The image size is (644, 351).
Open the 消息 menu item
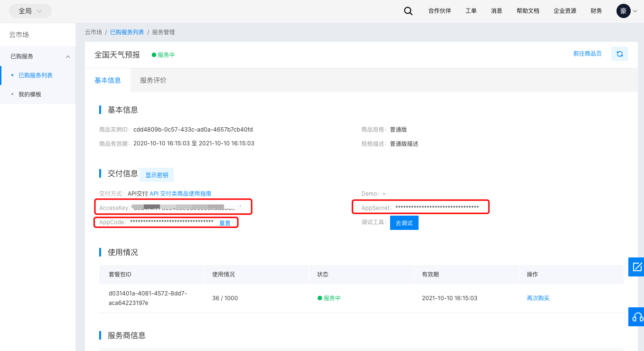click(496, 10)
